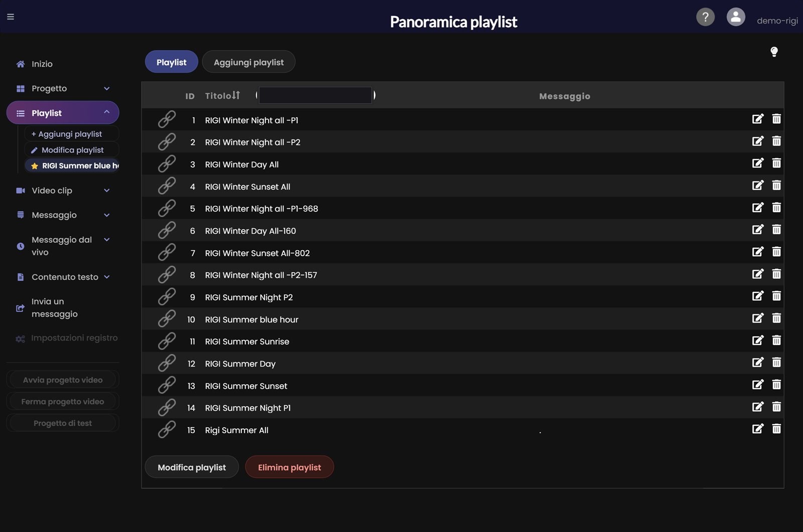Click the red Elimina playlist button

click(x=289, y=467)
